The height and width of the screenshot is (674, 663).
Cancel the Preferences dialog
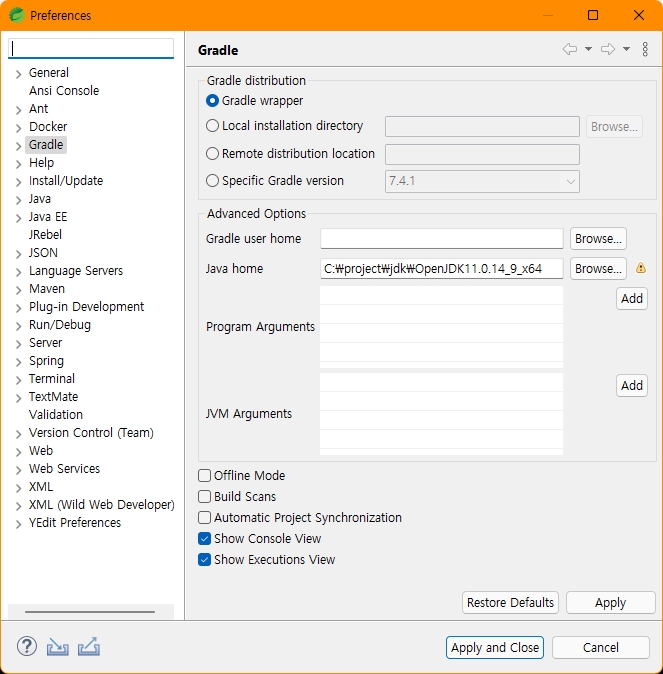click(x=601, y=647)
